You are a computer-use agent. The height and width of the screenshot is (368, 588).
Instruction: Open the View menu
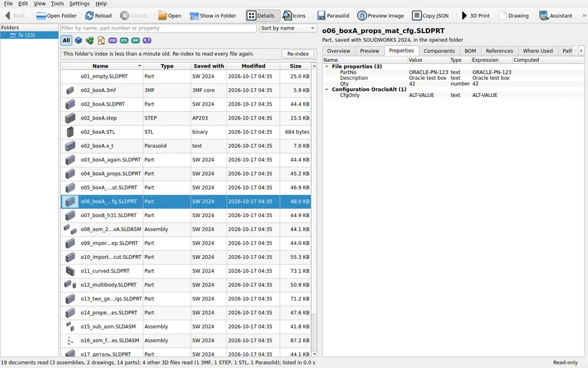click(39, 4)
